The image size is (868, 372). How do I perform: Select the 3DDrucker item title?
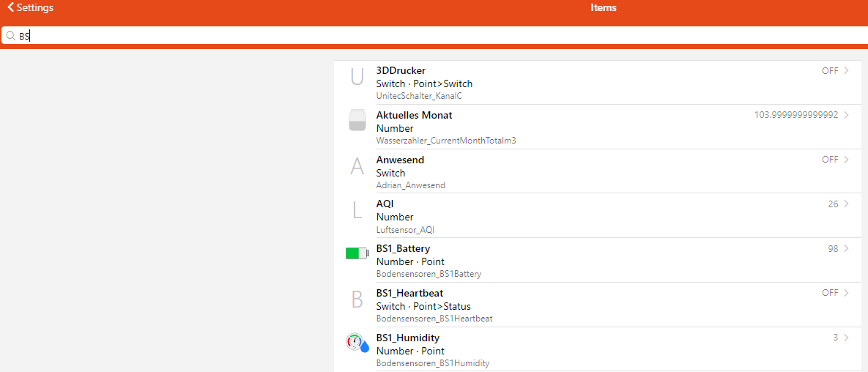[x=401, y=71]
